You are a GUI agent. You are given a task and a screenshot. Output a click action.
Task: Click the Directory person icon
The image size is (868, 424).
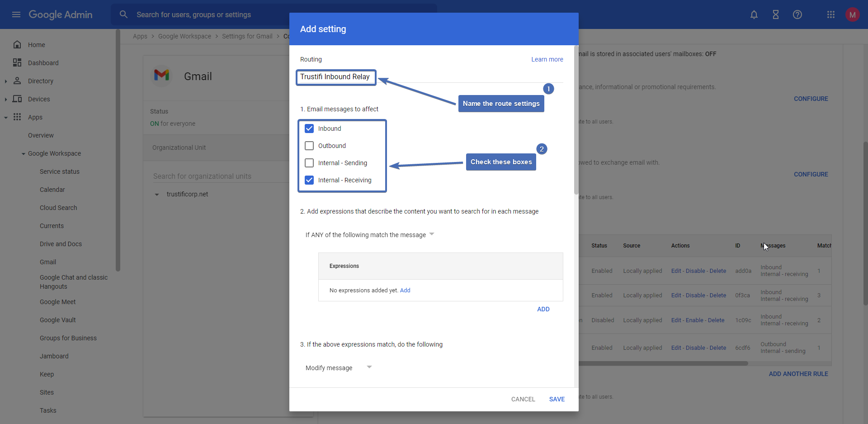(17, 81)
